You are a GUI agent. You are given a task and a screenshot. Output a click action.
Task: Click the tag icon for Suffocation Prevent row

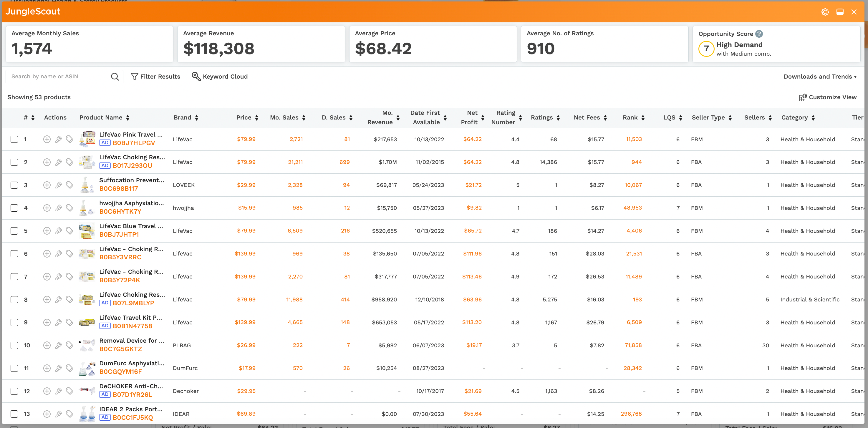[69, 185]
